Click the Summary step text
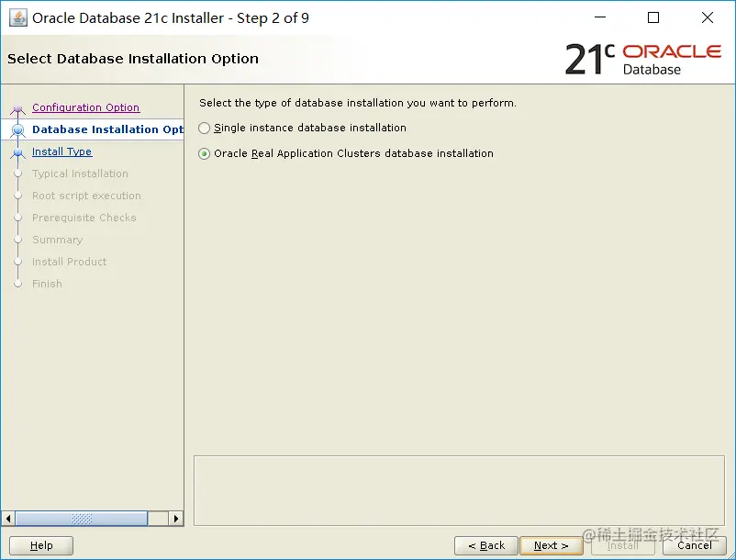Viewport: 736px width, 560px height. 57,240
